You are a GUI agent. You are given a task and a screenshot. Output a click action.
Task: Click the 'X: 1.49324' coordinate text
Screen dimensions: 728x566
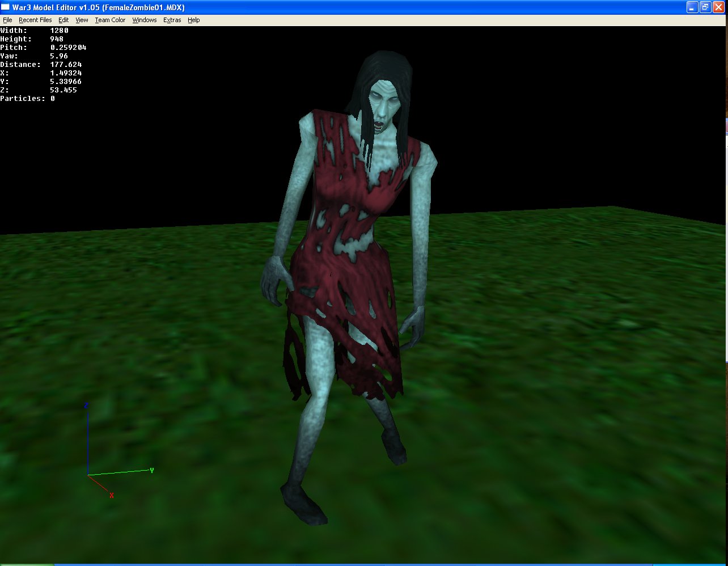pyautogui.click(x=41, y=73)
